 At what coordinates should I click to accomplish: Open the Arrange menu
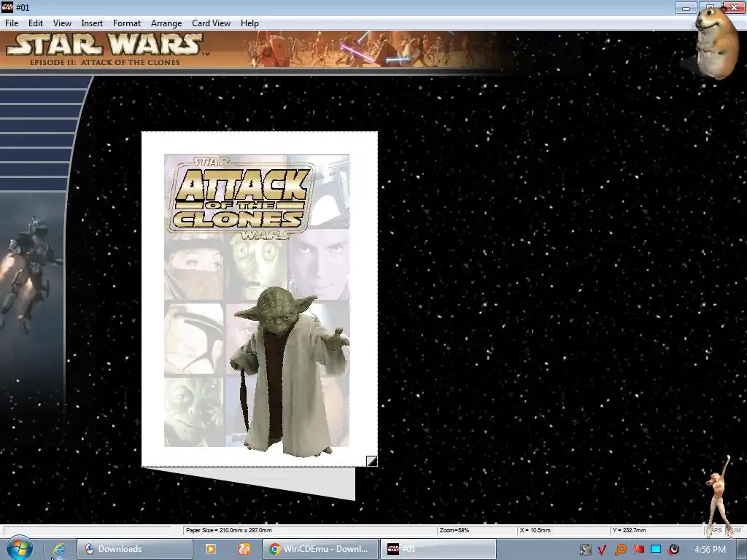(166, 23)
